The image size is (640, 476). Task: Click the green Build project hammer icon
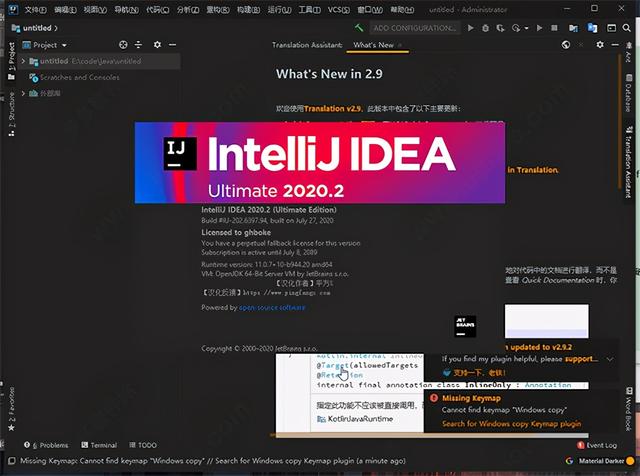pos(359,28)
